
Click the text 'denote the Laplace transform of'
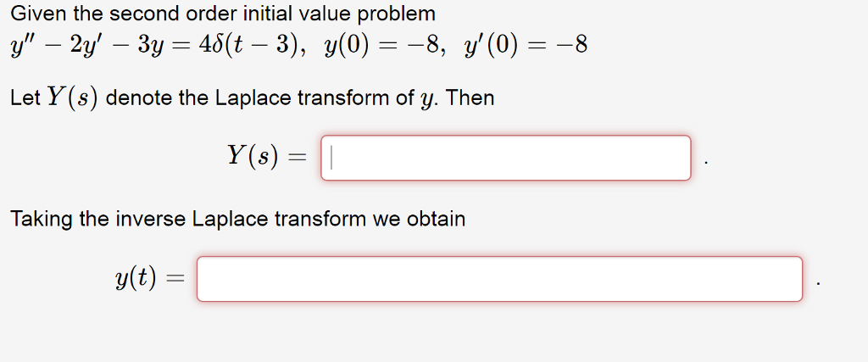[x=259, y=98]
